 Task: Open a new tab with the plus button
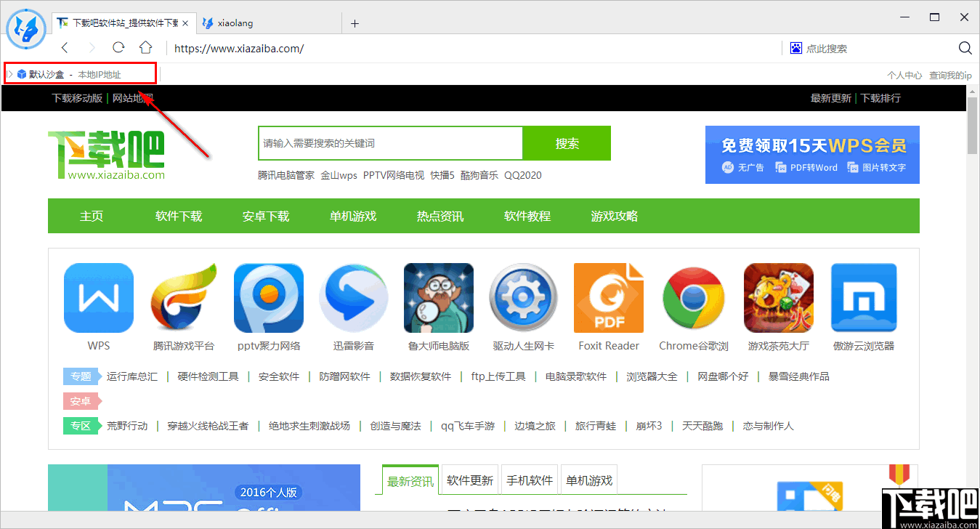point(355,23)
